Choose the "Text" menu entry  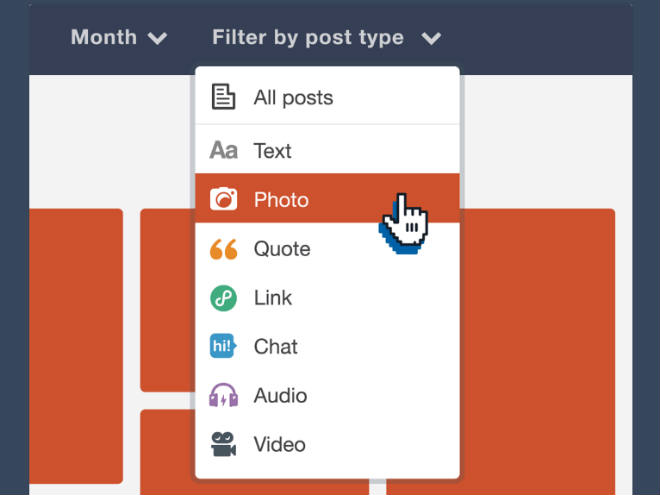click(273, 151)
